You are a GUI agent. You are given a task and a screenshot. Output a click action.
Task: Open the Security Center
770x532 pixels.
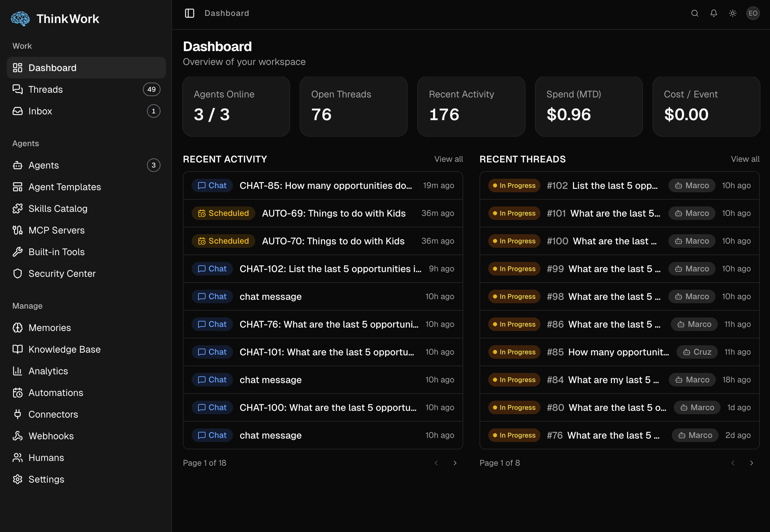(x=62, y=273)
